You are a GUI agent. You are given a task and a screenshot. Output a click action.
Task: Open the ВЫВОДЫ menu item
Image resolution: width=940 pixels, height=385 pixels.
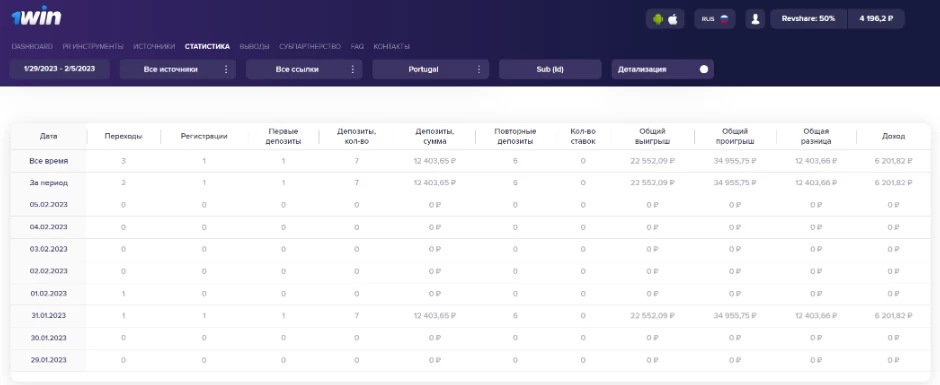click(254, 46)
